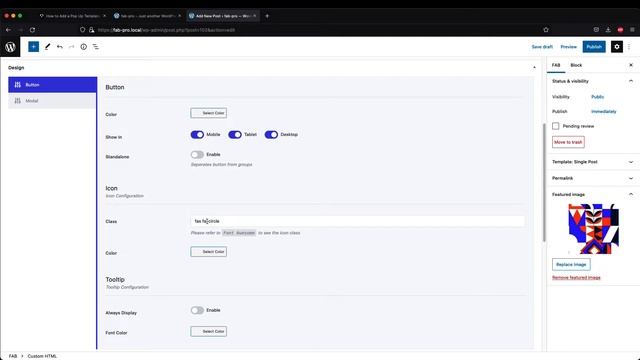Undo the last change

(x=60, y=47)
